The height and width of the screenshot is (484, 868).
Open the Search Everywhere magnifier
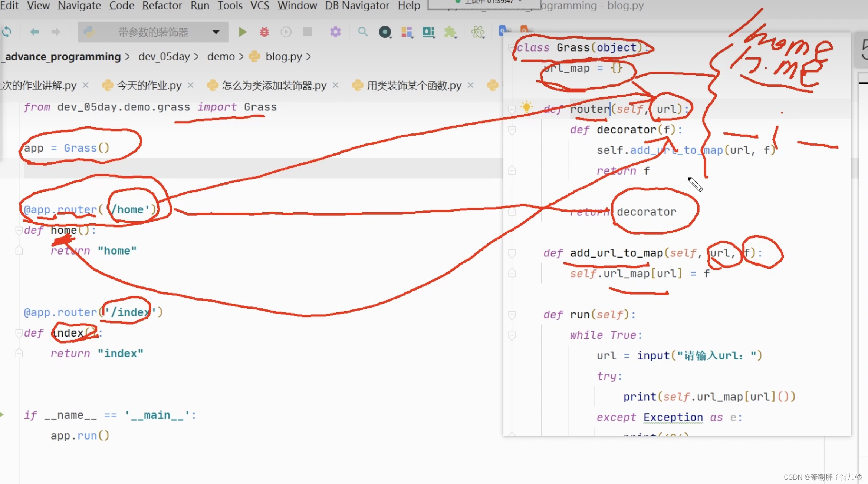tap(363, 32)
